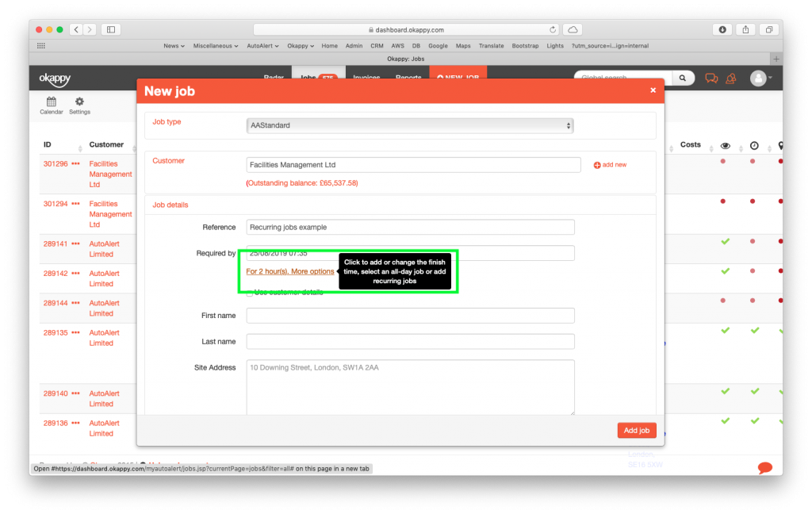Open AutoAlert Limited customer for job 289140
The height and width of the screenshot is (514, 812).
coord(104,398)
